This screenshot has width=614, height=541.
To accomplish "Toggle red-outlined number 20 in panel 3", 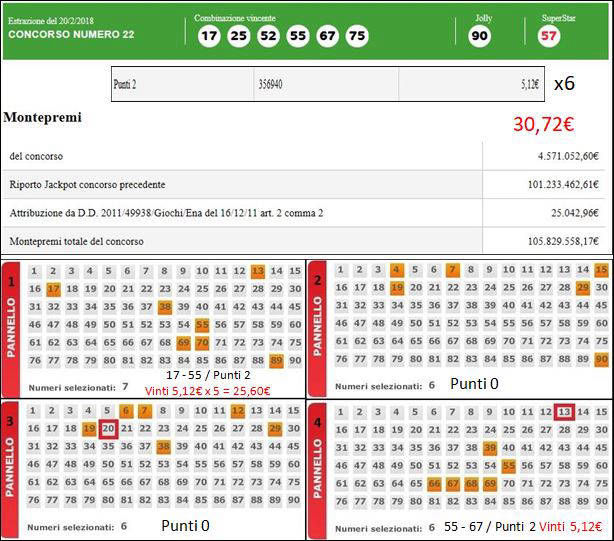I will coord(109,429).
